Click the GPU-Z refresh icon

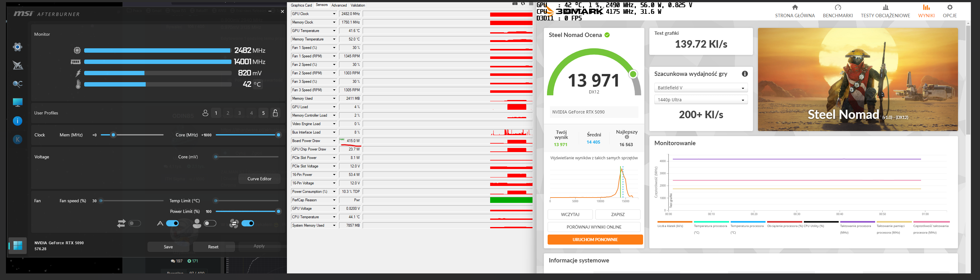click(523, 3)
